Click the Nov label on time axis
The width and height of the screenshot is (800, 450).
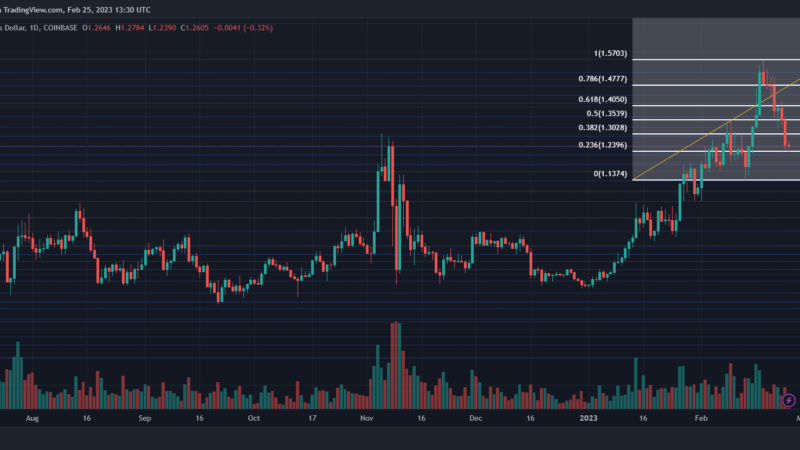pos(367,418)
